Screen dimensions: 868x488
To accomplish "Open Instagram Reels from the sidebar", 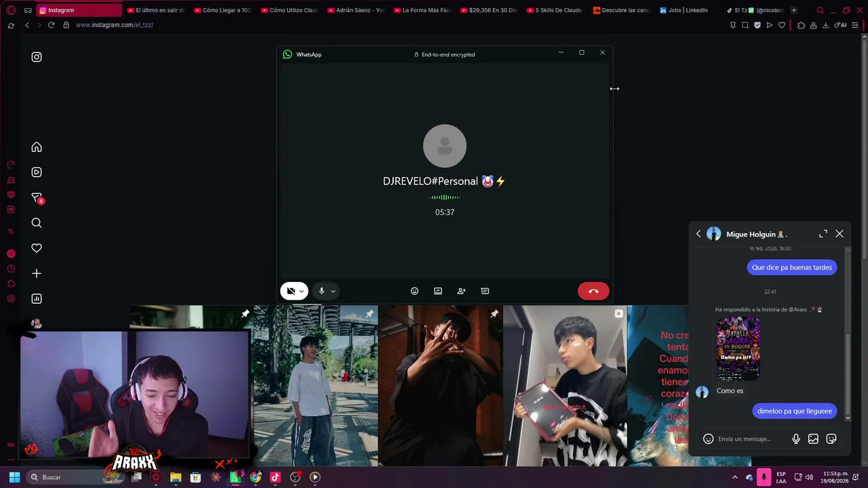I will click(x=37, y=172).
